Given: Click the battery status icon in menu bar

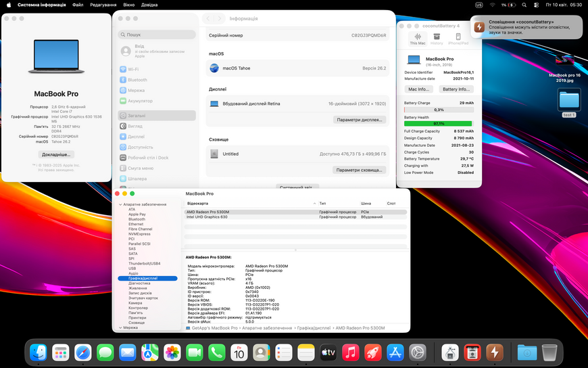Looking at the screenshot, I should tap(512, 5).
